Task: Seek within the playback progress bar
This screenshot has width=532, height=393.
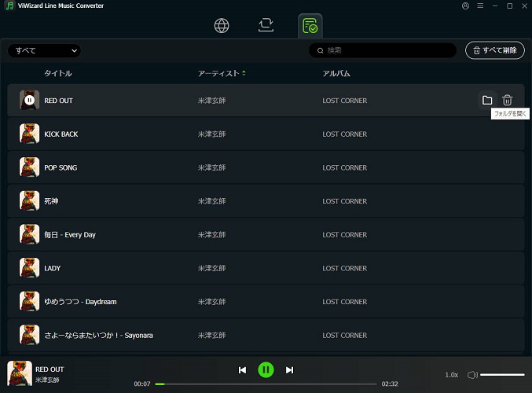Action: point(266,384)
